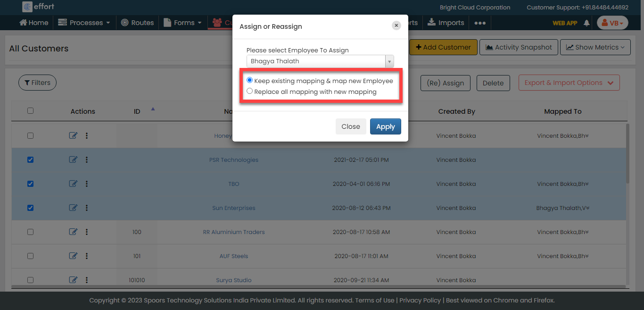The image size is (644, 310).
Task: Open three-dot menu for Sun Enterprises row
Action: (x=87, y=208)
